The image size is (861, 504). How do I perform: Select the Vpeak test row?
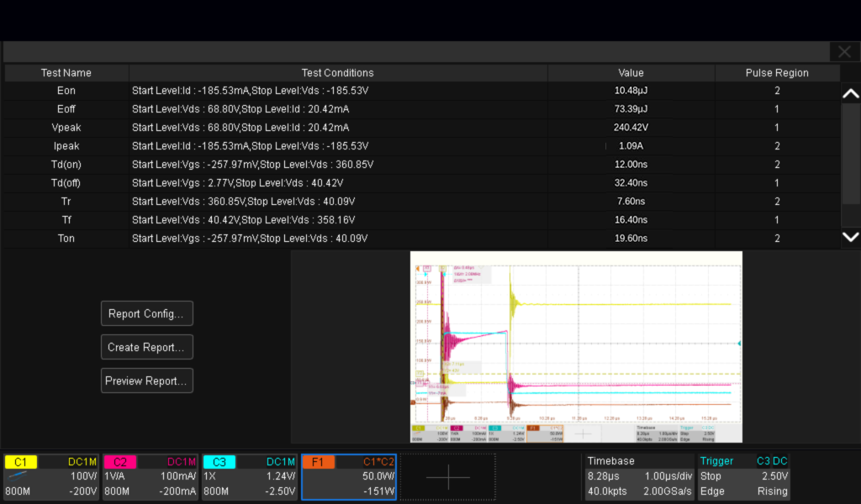click(66, 128)
